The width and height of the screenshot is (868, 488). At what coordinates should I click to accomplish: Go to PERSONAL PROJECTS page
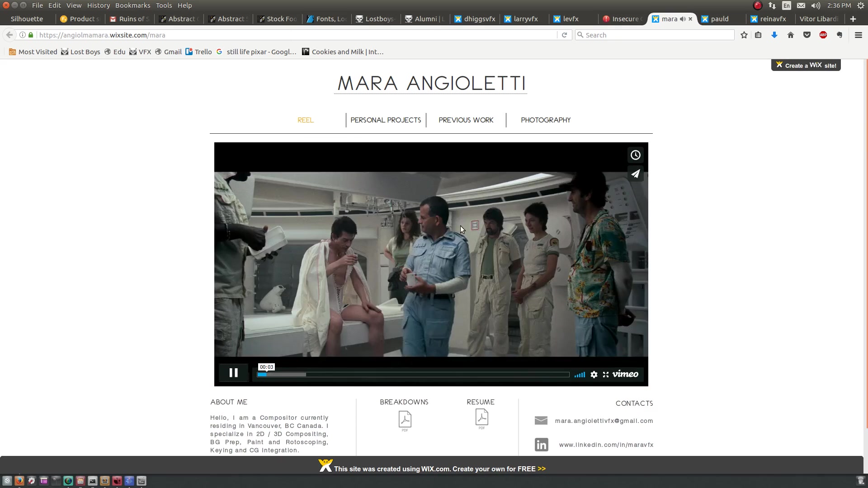[386, 120]
